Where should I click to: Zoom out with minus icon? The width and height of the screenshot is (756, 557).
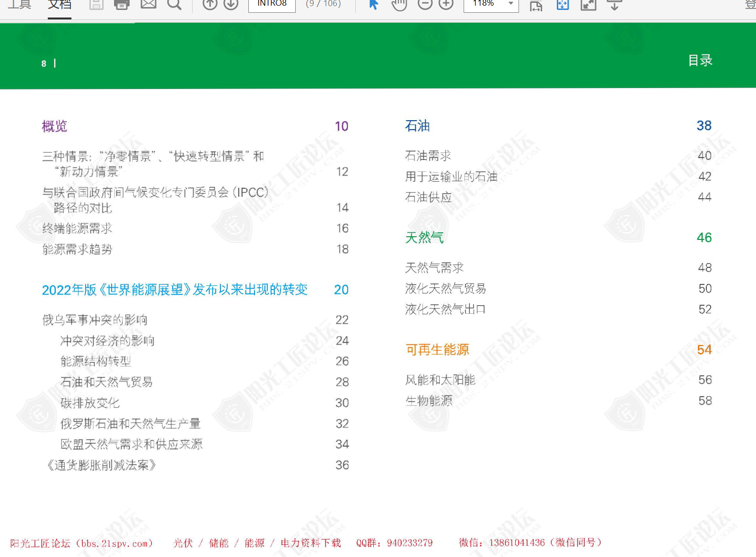(425, 4)
